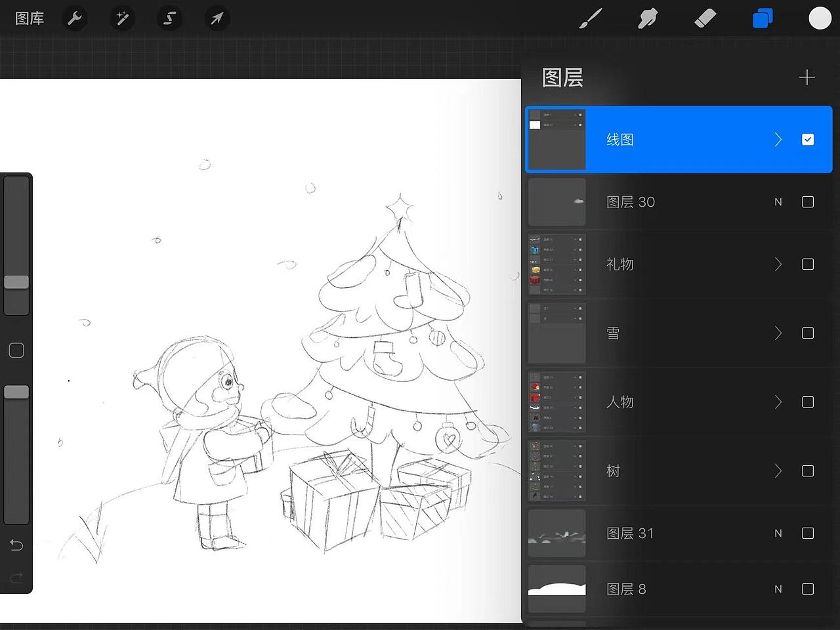Close the Layers panel via layers icon

pyautogui.click(x=763, y=18)
